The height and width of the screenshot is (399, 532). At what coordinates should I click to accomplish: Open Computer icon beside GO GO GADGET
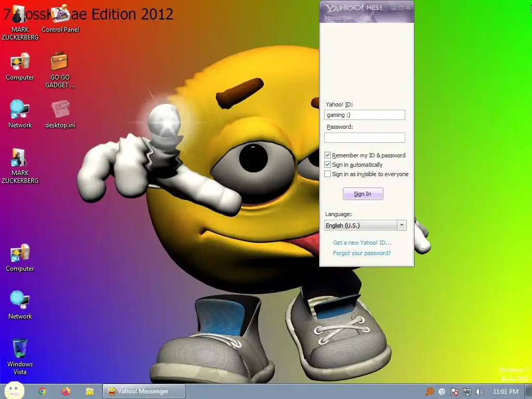pyautogui.click(x=20, y=66)
